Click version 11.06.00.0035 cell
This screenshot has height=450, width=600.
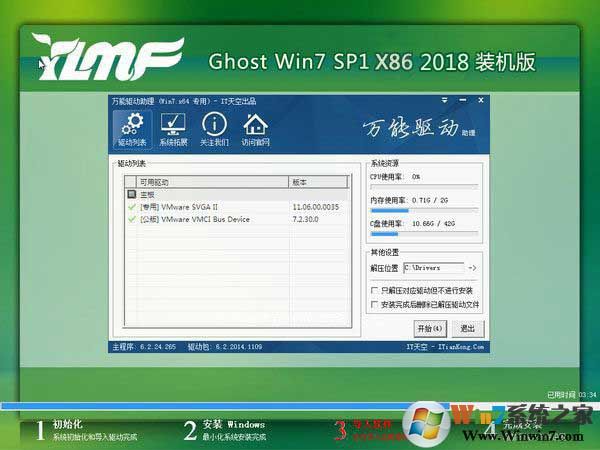(316, 207)
